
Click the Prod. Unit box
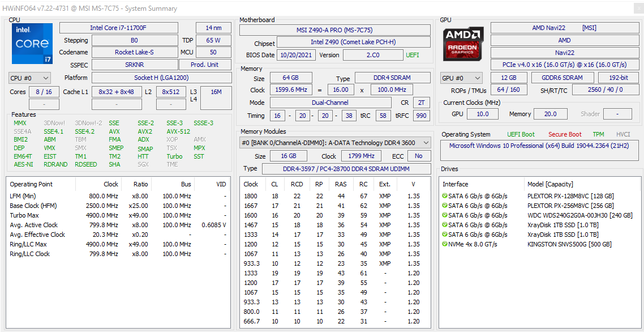[205, 65]
